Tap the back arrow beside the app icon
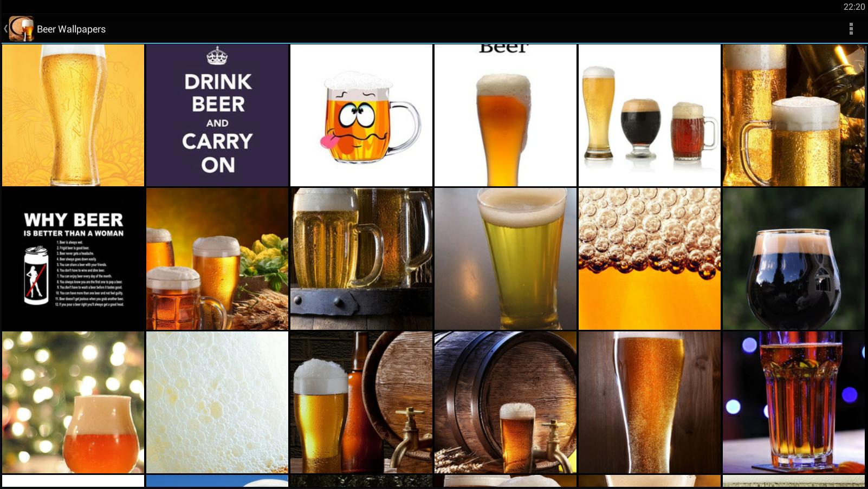Screen dimensions: 868x489 [x=5, y=29]
